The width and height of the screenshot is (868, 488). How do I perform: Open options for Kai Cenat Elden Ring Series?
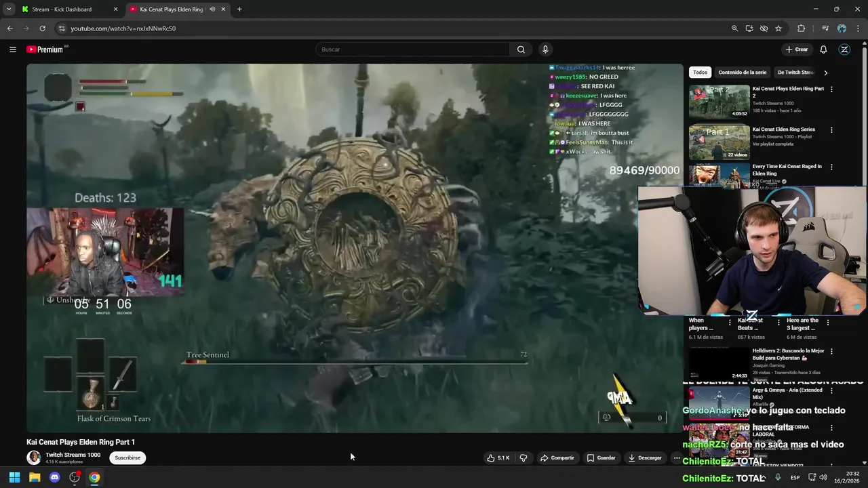[831, 129]
